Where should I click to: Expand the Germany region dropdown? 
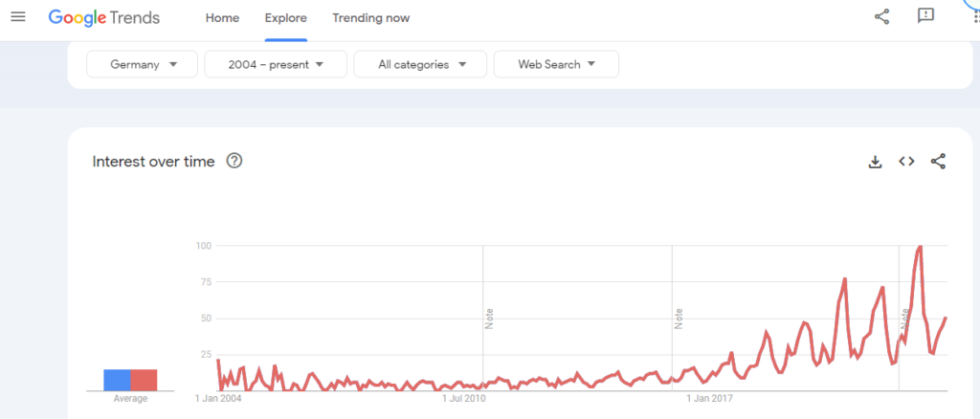pos(145,64)
